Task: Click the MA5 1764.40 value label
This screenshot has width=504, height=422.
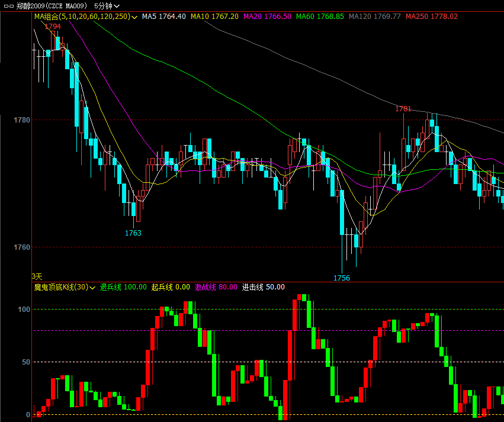Action: coord(164,17)
